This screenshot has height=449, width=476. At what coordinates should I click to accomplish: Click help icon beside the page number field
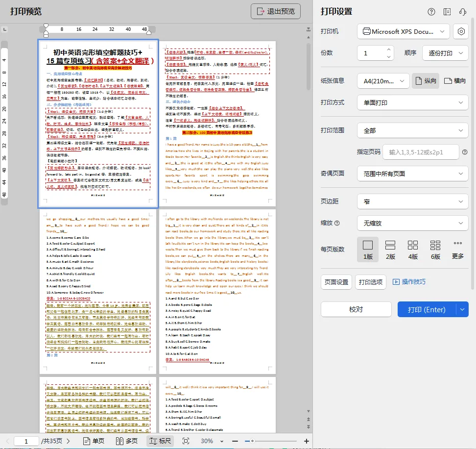tap(465, 152)
